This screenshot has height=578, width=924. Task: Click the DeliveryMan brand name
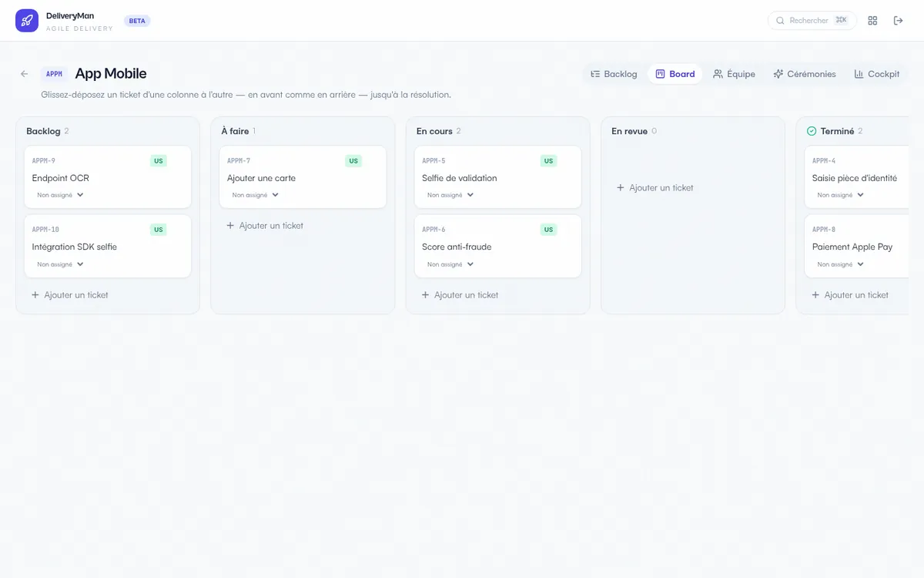coord(70,15)
